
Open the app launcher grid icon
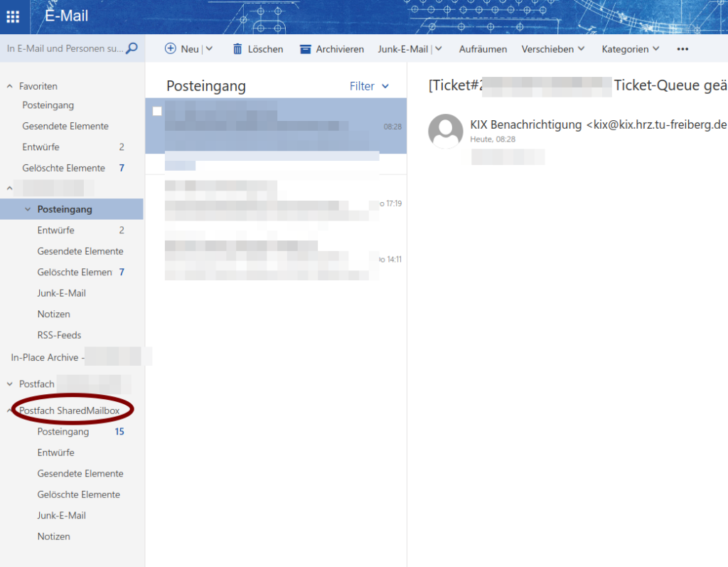coord(14,17)
